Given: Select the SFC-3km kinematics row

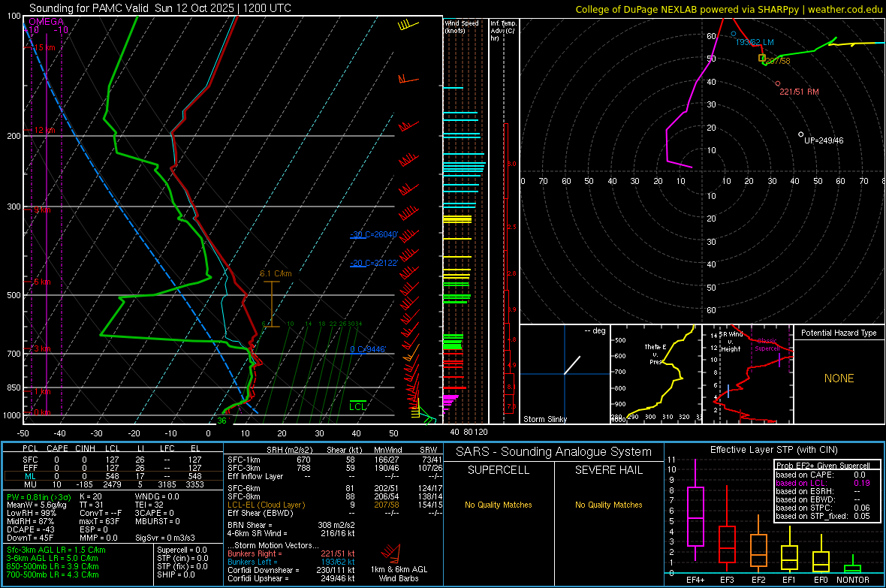Looking at the screenshot, I should (335, 468).
